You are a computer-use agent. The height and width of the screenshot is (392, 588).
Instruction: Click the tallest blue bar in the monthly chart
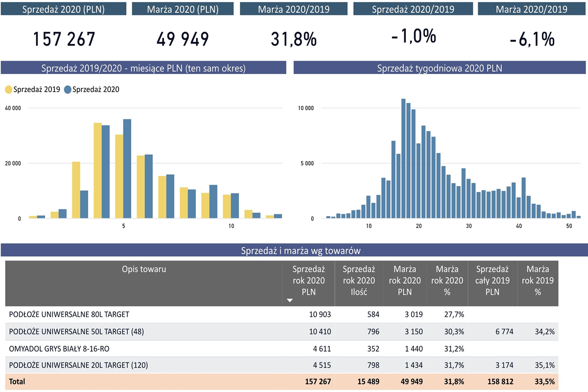coord(127,169)
